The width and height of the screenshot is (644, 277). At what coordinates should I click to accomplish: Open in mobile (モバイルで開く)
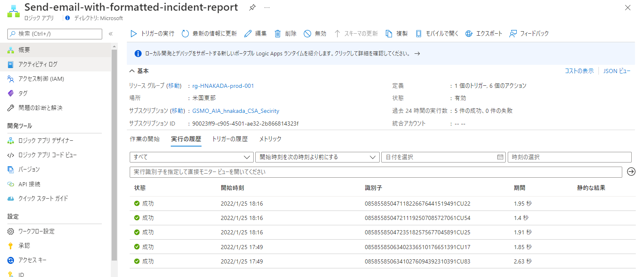437,34
